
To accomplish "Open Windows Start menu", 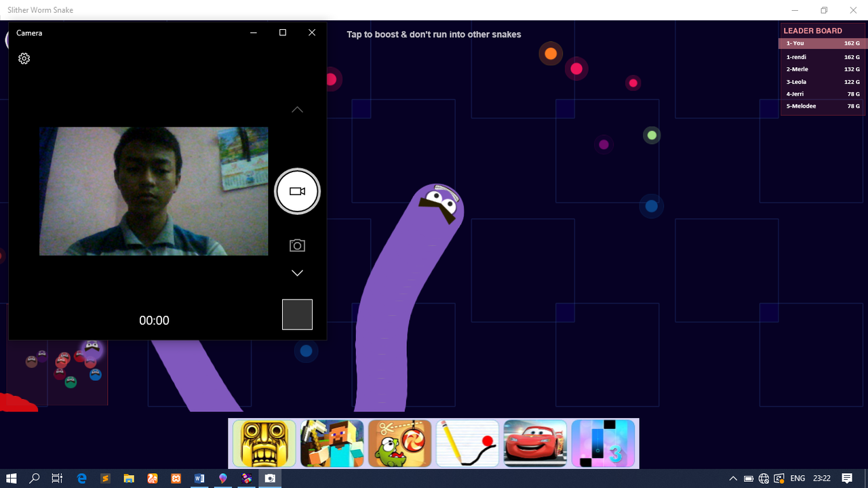I will coord(12,479).
